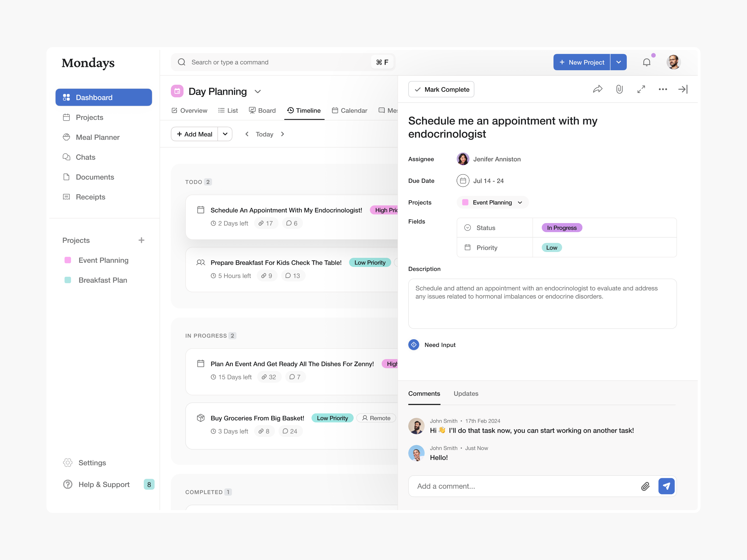This screenshot has width=747, height=560.
Task: Switch to the Board view tab
Action: 262,110
